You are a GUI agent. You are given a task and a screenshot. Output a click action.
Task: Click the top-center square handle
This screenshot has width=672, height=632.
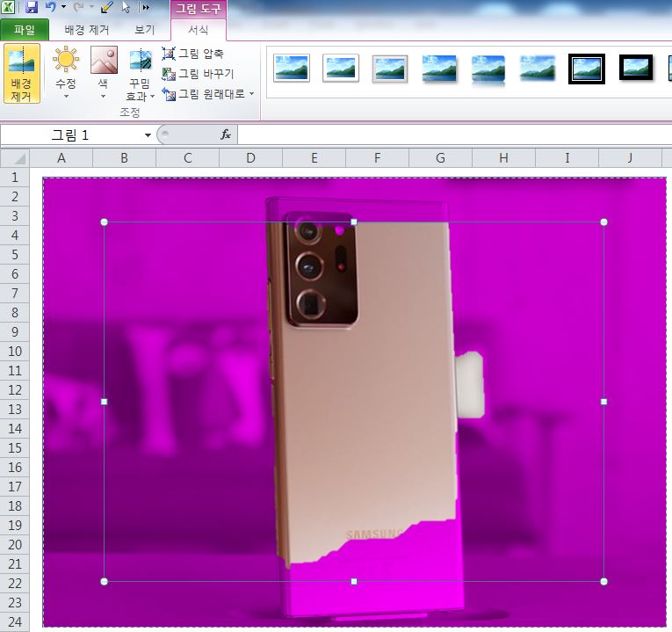coord(354,222)
